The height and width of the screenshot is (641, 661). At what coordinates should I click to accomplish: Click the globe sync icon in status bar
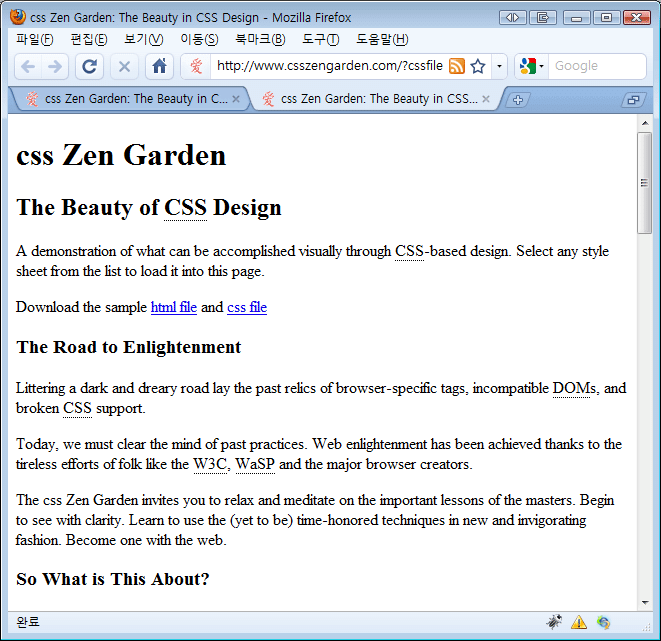pyautogui.click(x=603, y=622)
